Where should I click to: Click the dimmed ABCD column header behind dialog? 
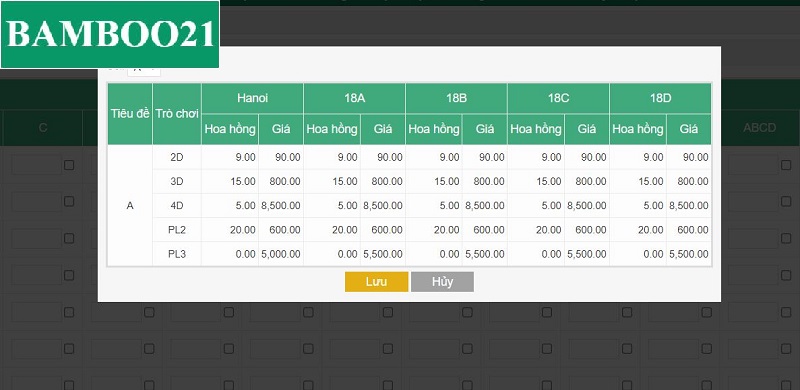coord(760,128)
